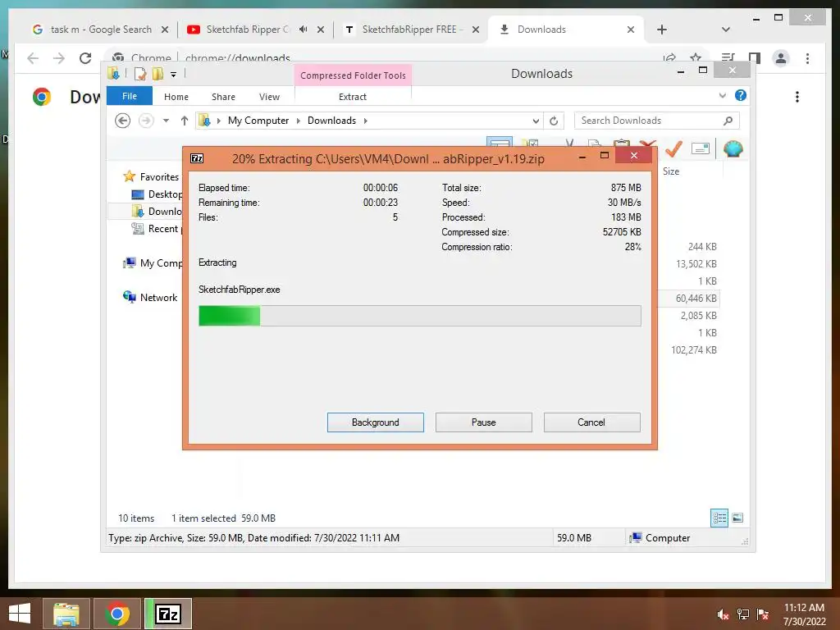This screenshot has height=630, width=840.
Task: Open the Chrome profile avatar
Action: click(781, 58)
